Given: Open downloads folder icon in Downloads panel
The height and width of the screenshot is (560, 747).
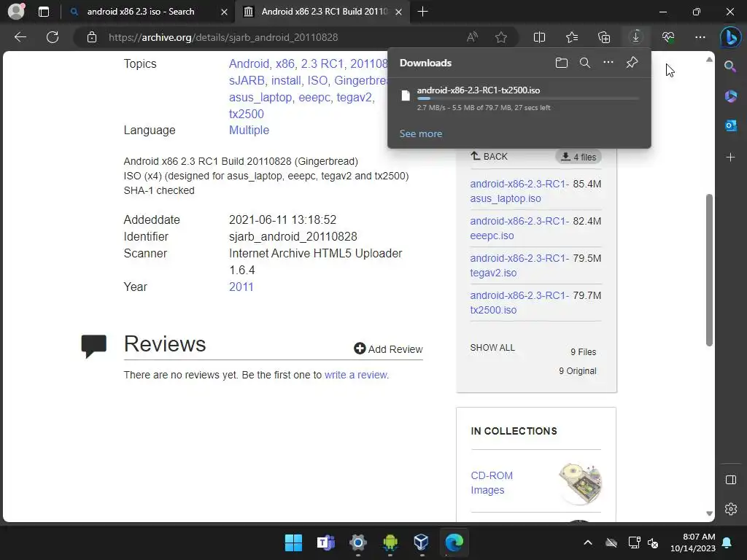Looking at the screenshot, I should pos(562,63).
